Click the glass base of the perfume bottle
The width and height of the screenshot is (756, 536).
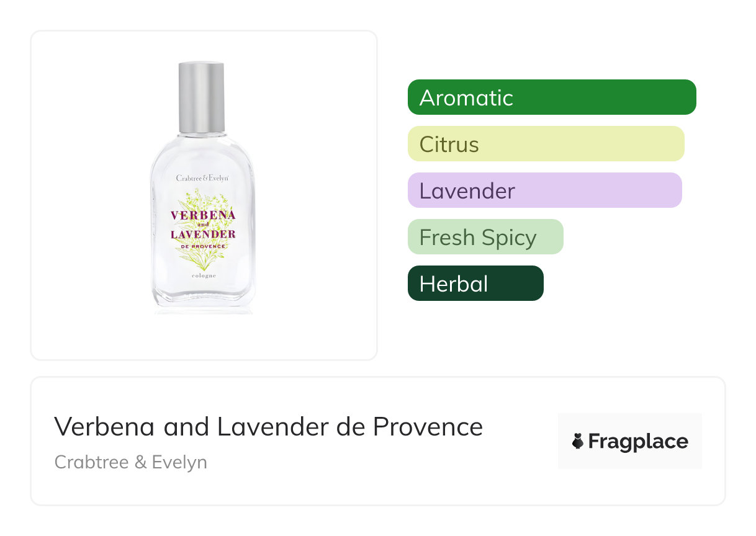coord(203,301)
